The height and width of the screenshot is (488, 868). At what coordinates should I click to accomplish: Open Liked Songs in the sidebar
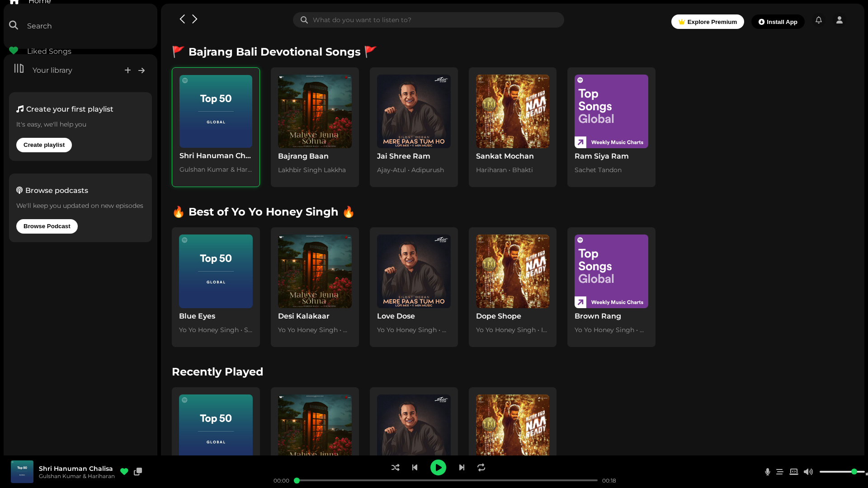point(40,51)
